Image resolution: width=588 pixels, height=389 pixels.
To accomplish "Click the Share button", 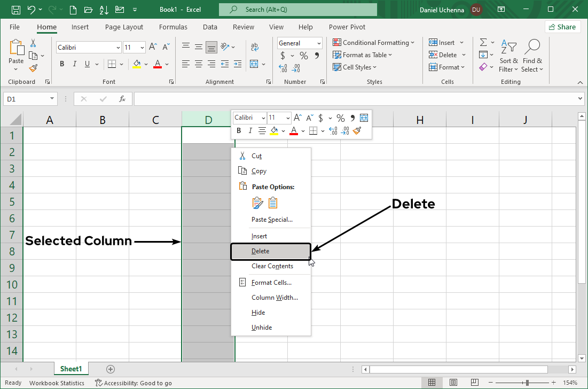I will 562,26.
